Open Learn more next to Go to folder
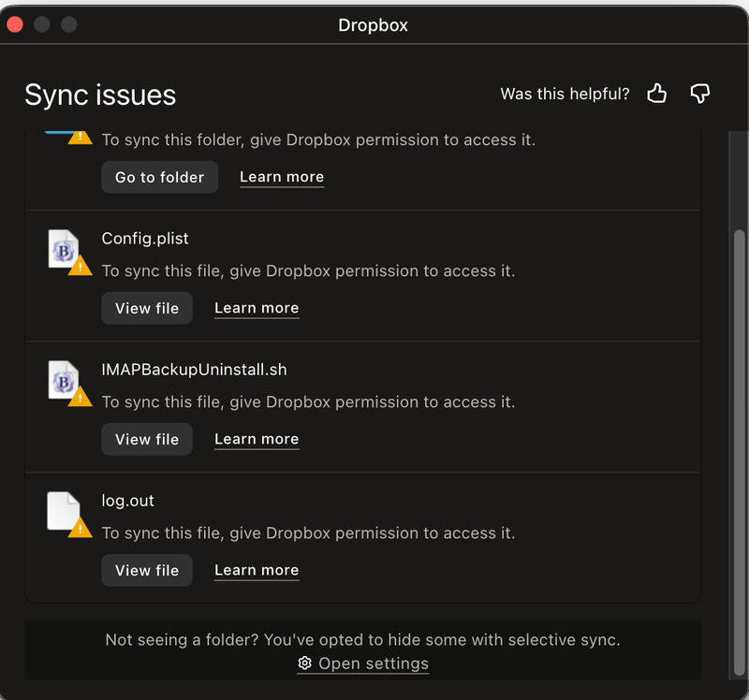The width and height of the screenshot is (749, 700). click(x=282, y=177)
